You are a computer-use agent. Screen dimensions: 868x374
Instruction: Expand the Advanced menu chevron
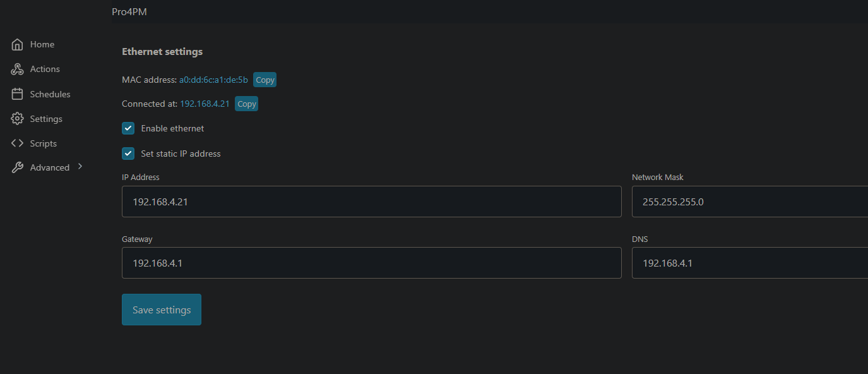80,167
